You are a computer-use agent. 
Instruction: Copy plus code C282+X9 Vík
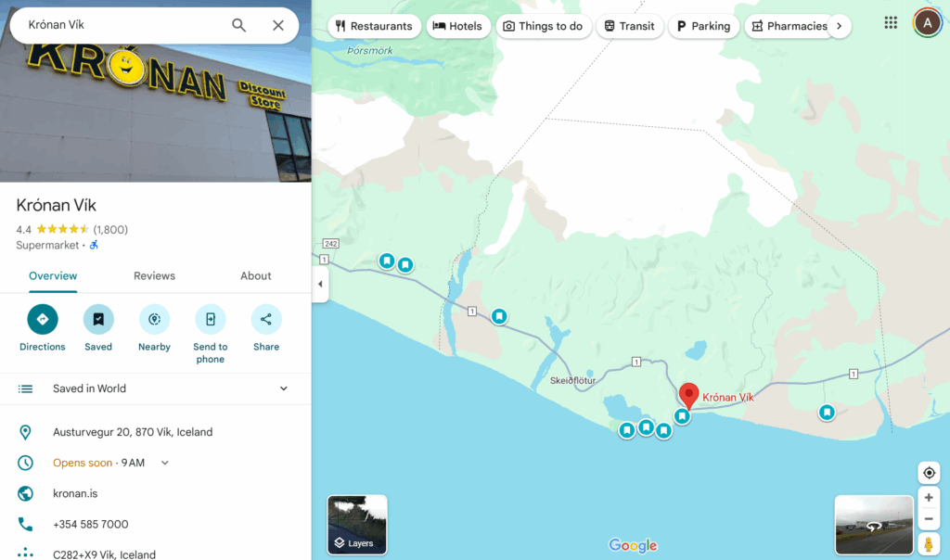tap(104, 554)
